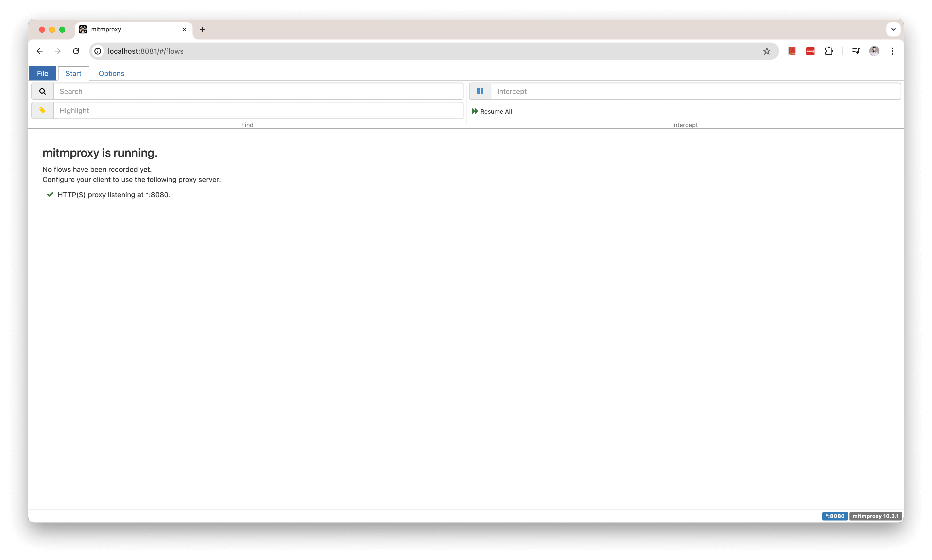This screenshot has width=932, height=560.
Task: Focus the Intercept filter field
Action: [x=696, y=91]
